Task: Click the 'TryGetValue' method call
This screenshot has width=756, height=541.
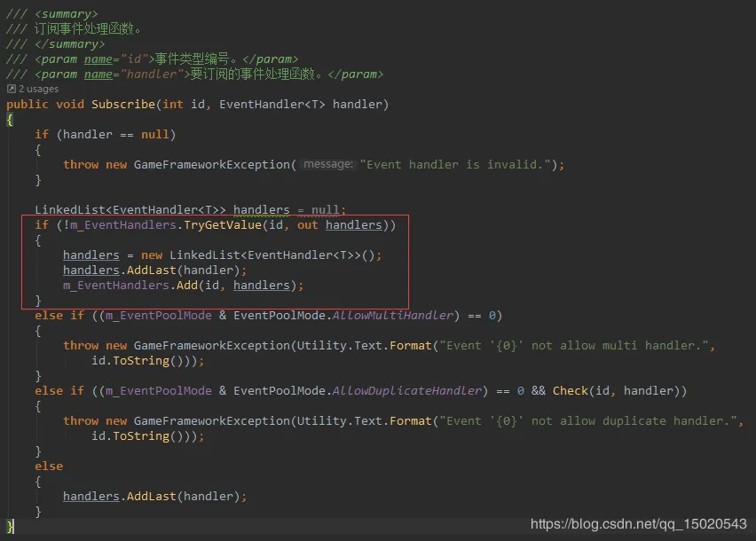Action: tap(223, 225)
